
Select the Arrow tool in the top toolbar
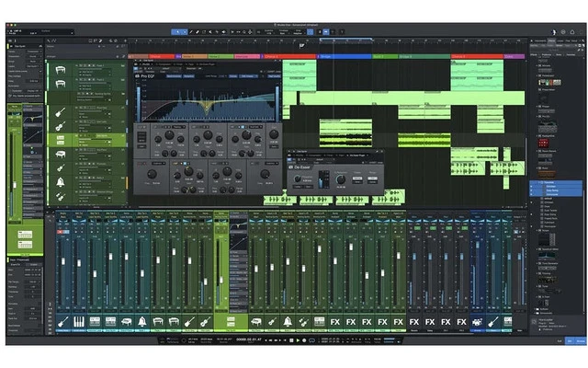(x=176, y=32)
